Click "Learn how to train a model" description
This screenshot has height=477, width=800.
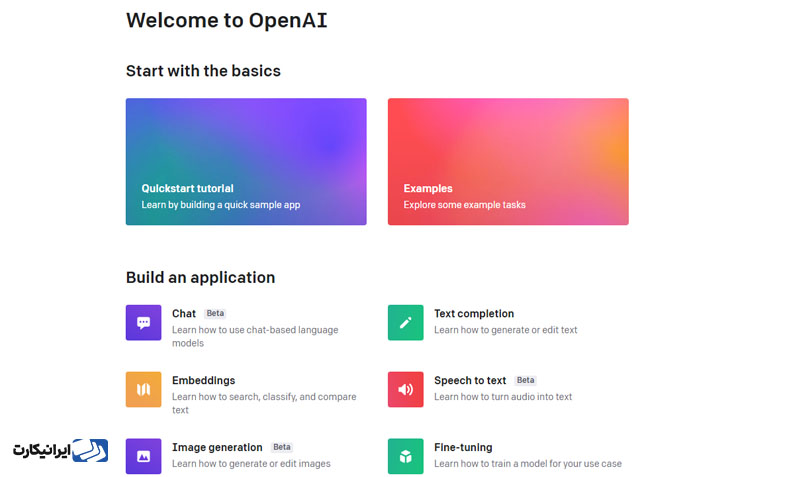coord(528,463)
